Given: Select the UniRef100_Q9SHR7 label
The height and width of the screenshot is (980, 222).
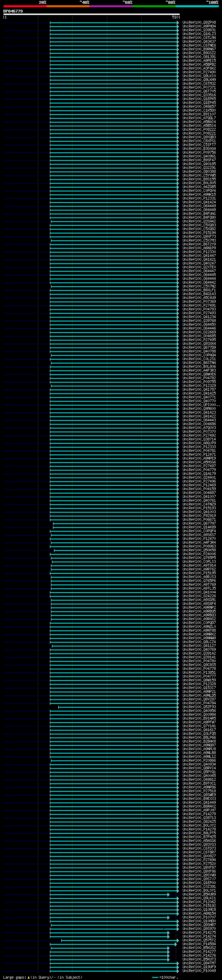Looking at the screenshot, I should pyautogui.click(x=199, y=925).
